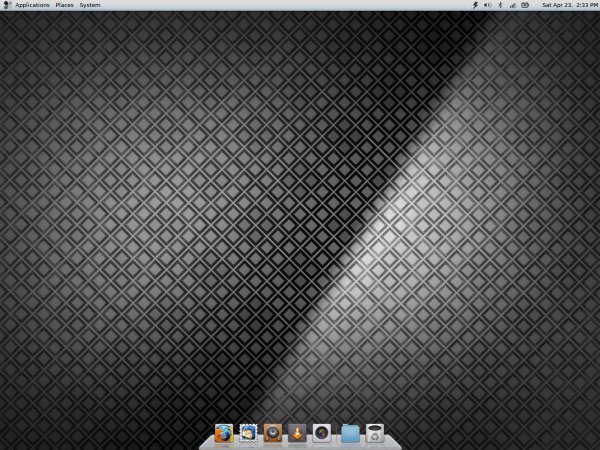
Task: Open the volume speaker indicator
Action: point(487,5)
